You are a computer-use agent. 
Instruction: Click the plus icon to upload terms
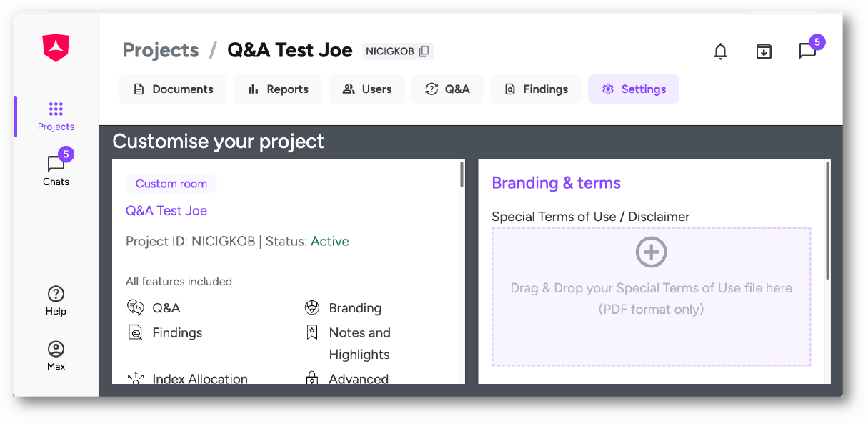click(652, 252)
